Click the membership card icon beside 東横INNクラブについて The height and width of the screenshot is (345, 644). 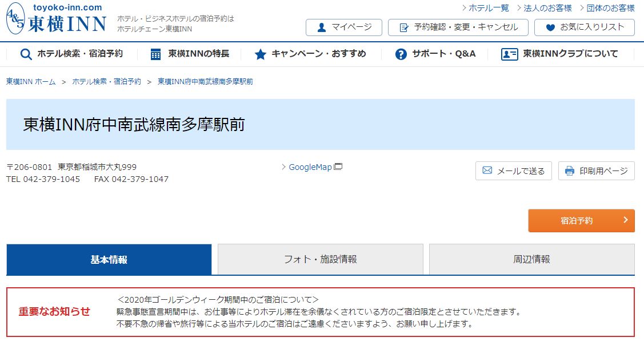[x=509, y=54]
